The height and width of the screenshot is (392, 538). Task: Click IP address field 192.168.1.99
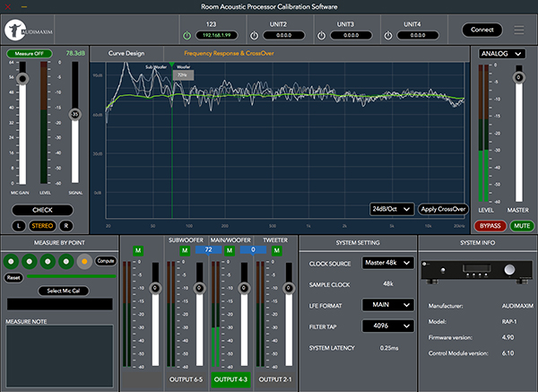216,35
